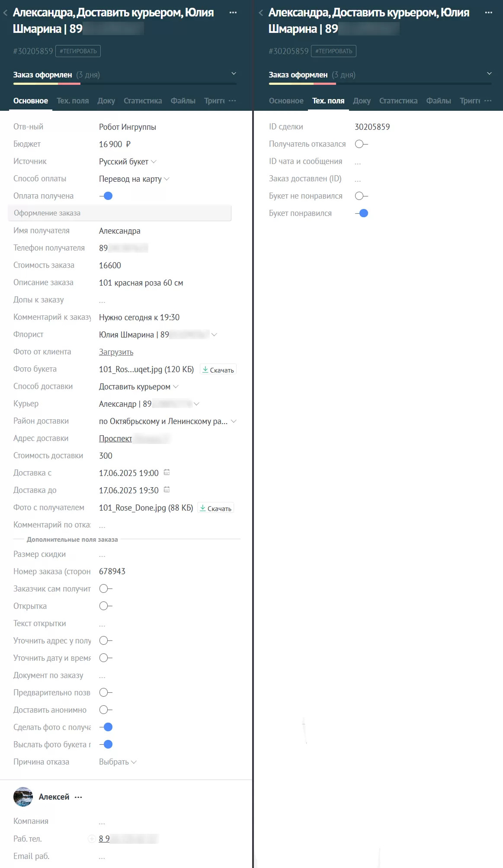Disable Букет понравился toggle
Viewport: 503px width, 868px height.
362,213
